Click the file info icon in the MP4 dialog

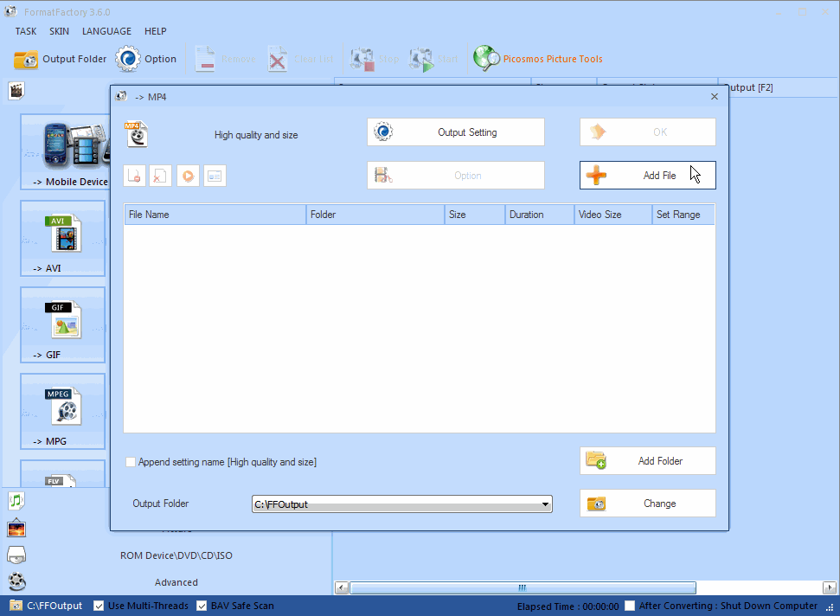[215, 175]
